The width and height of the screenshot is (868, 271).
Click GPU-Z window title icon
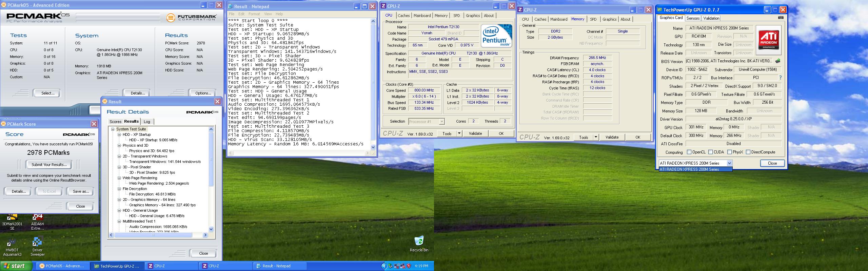click(x=659, y=10)
